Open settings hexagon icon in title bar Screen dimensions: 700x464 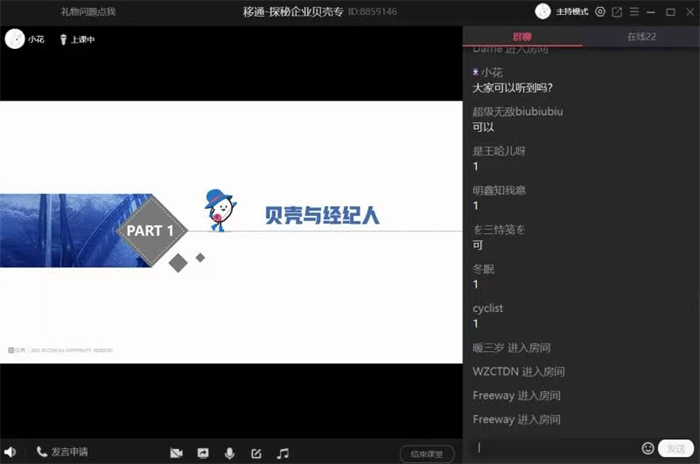(x=600, y=12)
